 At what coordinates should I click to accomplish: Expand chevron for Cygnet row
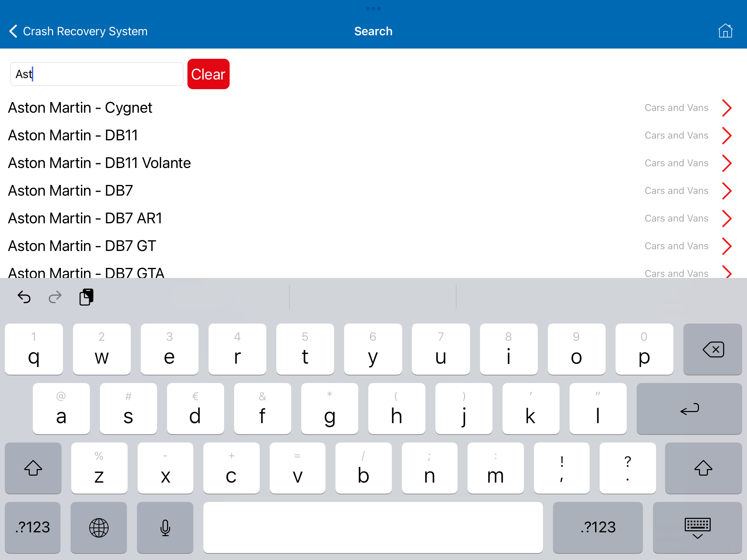coord(727,108)
